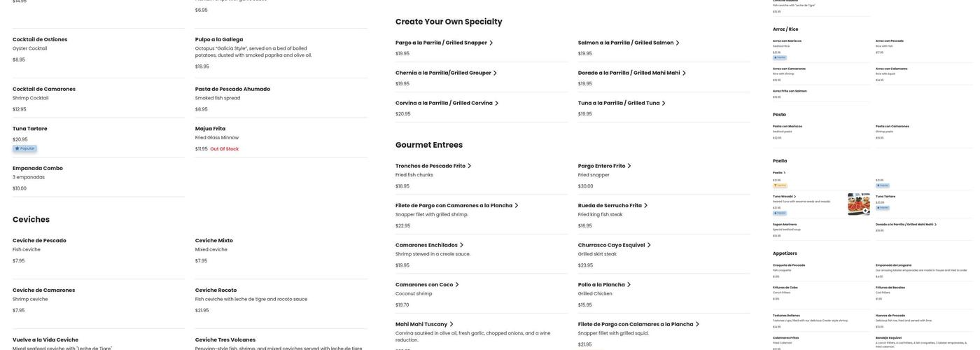
Task: Click the Tuna Wasabi dish thumbnail
Action: (x=858, y=204)
